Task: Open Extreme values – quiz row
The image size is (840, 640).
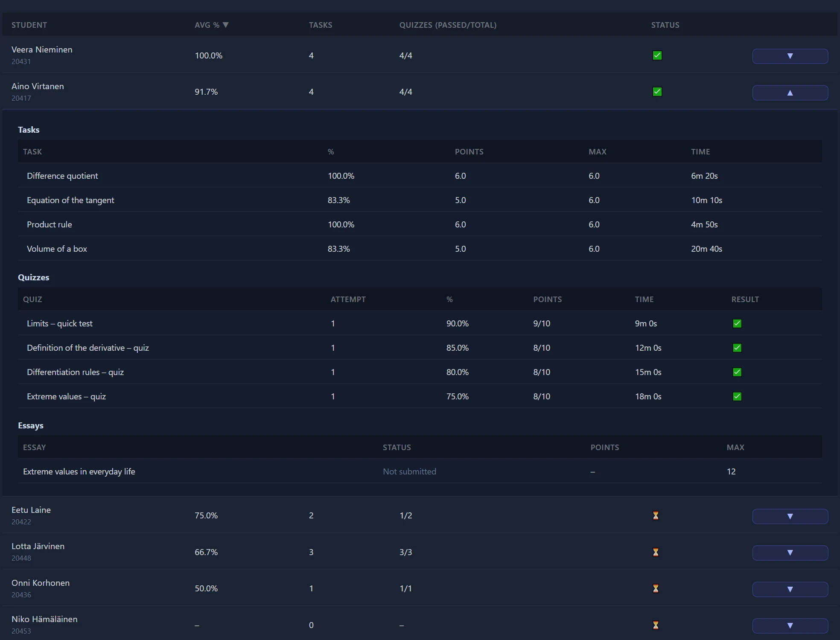Action: (x=420, y=396)
